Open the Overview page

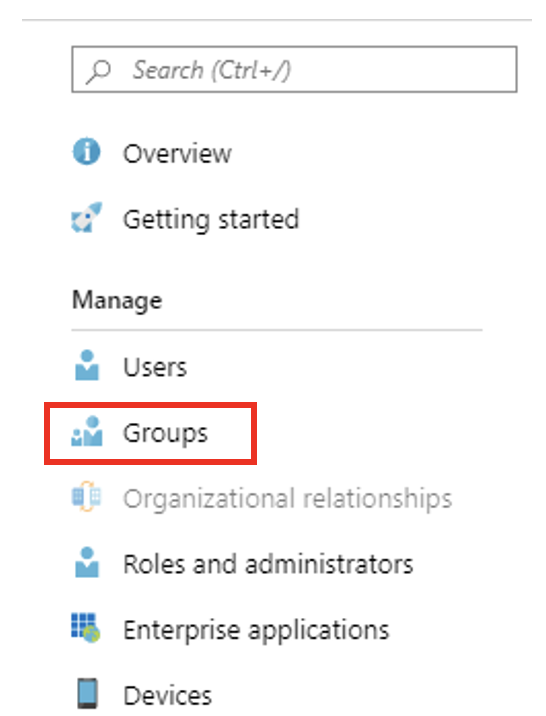(x=177, y=153)
